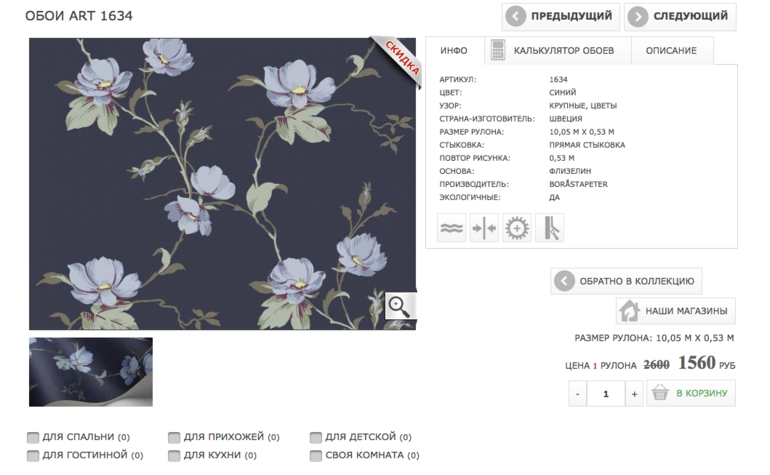Go to Следующий wallpaper
The image size is (770, 475).
(680, 17)
